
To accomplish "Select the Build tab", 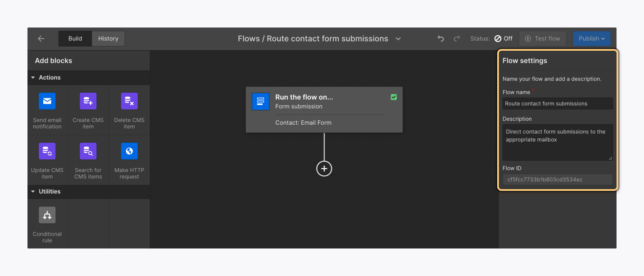I will [x=75, y=38].
